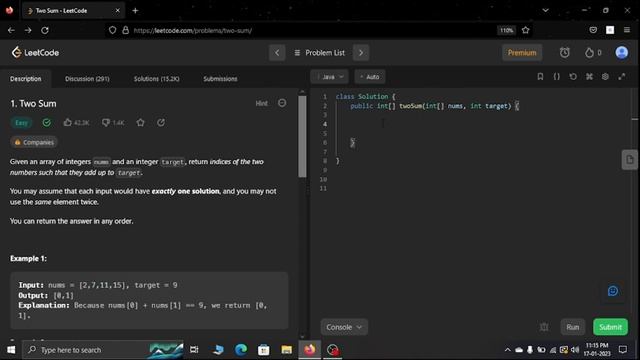Show hidden system tray icons
This screenshot has width=640, height=360.
click(x=507, y=350)
